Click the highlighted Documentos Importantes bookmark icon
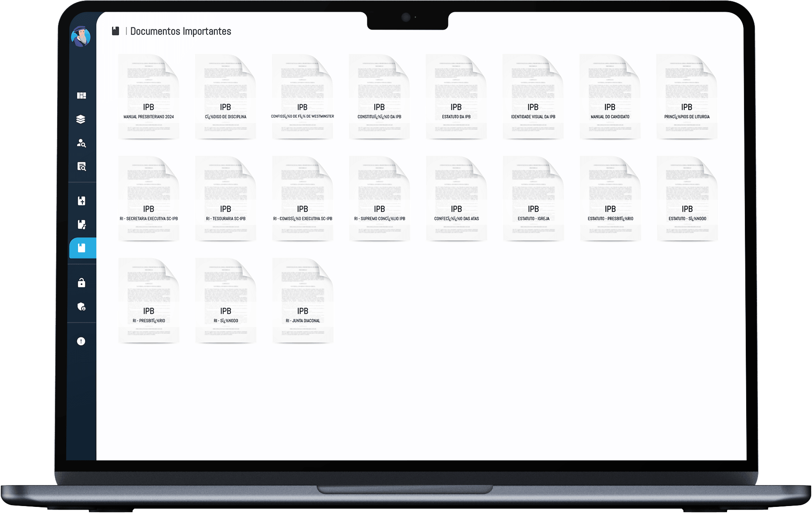Viewport: 812px width, 513px height. tap(82, 248)
